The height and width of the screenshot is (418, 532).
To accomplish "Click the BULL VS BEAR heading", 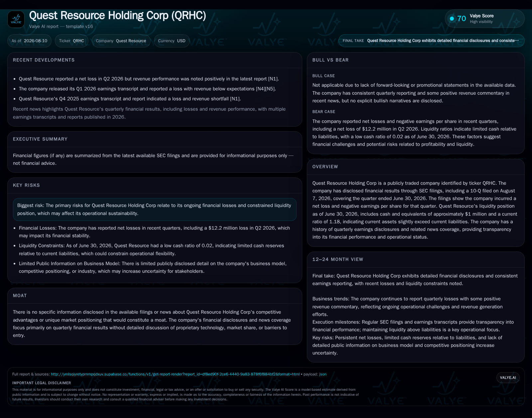I will tap(331, 60).
